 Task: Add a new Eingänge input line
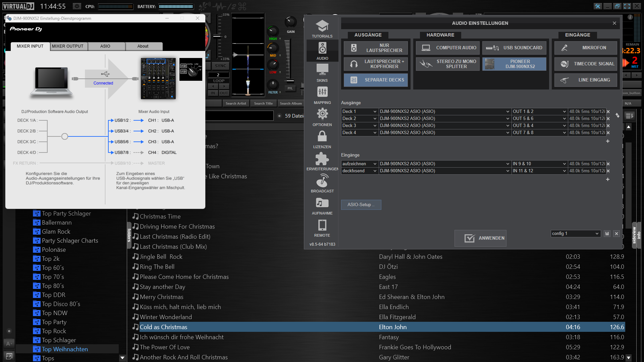607,179
